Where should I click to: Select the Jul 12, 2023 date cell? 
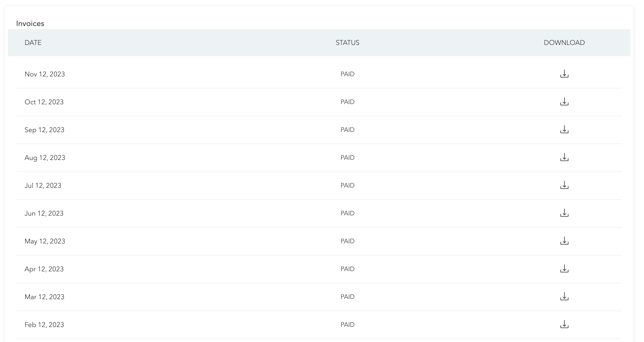(x=43, y=185)
